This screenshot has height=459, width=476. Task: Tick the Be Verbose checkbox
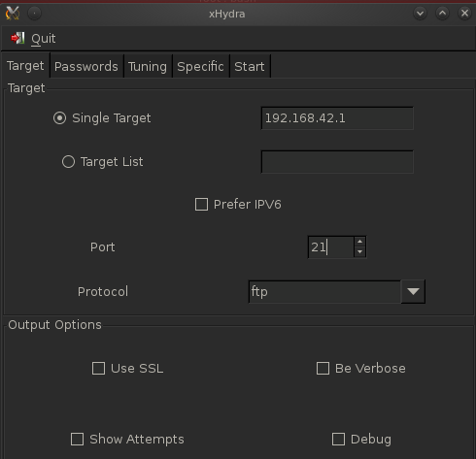pos(323,368)
